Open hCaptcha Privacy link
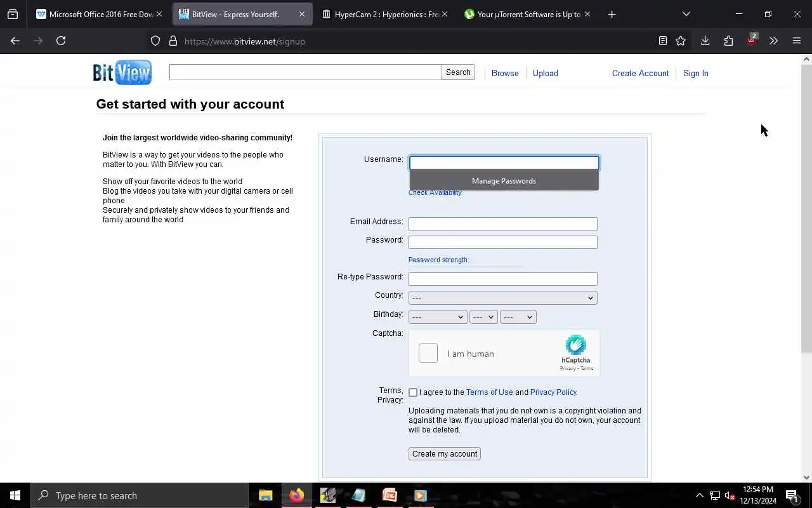This screenshot has height=508, width=812. coord(567,369)
